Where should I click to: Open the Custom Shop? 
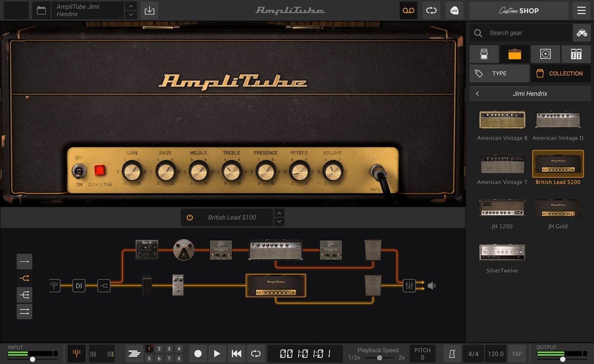point(519,11)
